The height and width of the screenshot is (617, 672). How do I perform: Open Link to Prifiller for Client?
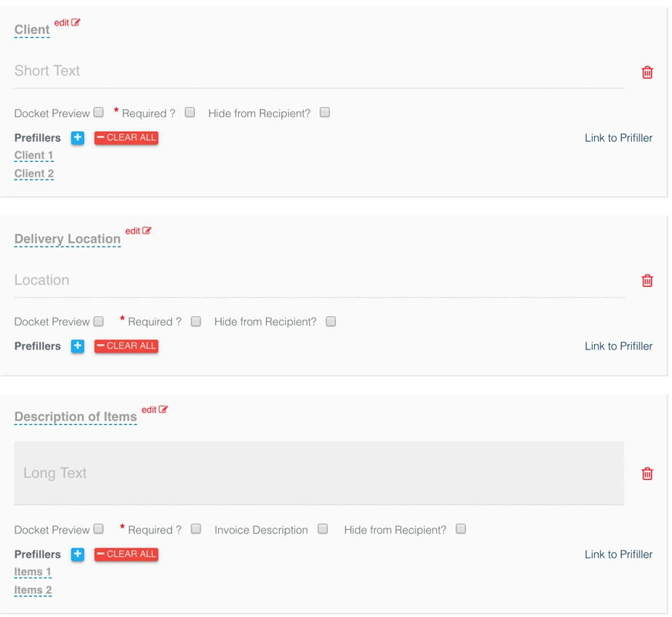(x=618, y=138)
